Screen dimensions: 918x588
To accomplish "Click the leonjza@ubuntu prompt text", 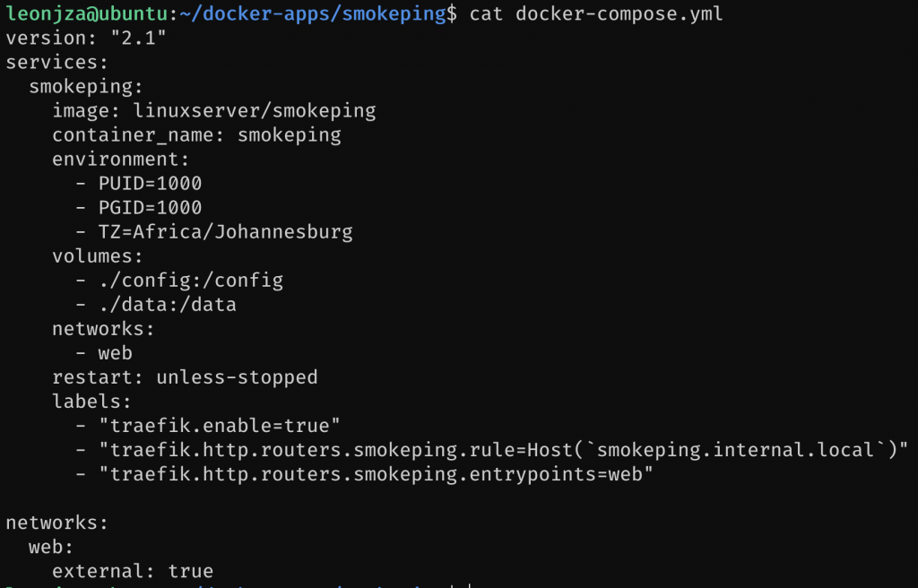I will (x=87, y=14).
